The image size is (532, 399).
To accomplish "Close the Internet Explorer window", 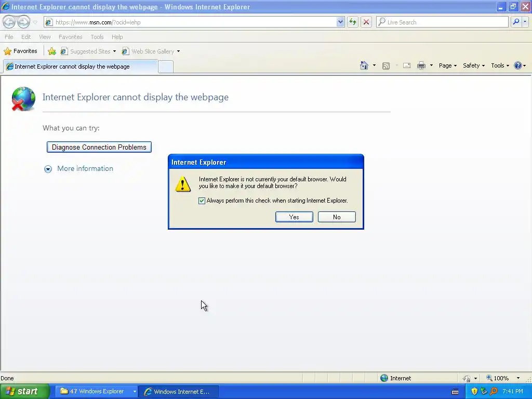I will coord(525,7).
